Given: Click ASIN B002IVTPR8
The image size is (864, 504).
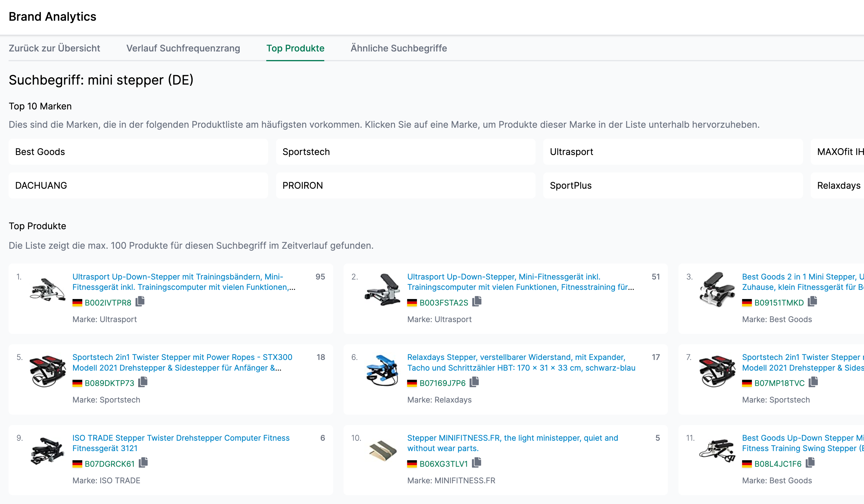Looking at the screenshot, I should (x=108, y=303).
